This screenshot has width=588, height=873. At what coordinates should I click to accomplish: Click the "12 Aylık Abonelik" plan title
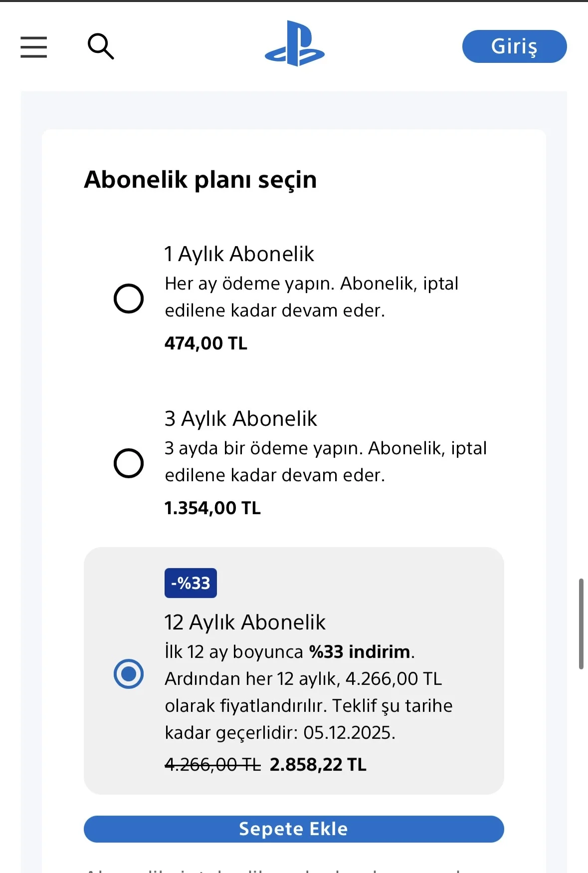pos(245,622)
